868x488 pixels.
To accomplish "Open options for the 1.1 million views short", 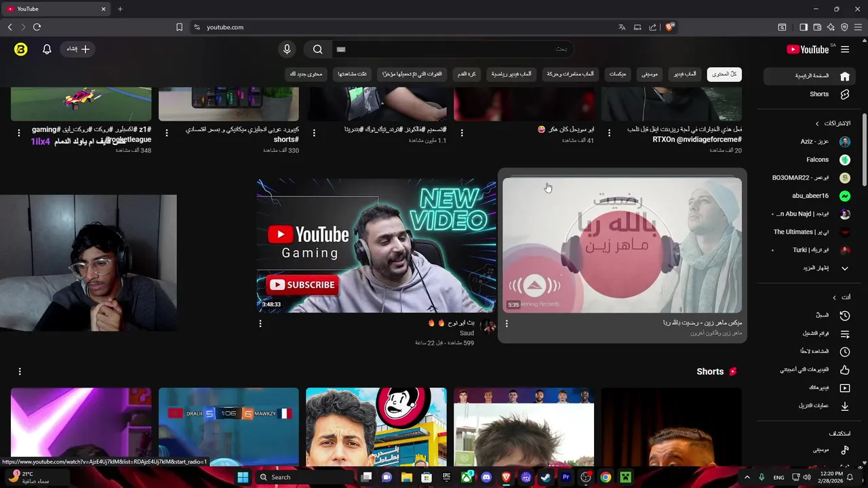I will point(314,134).
